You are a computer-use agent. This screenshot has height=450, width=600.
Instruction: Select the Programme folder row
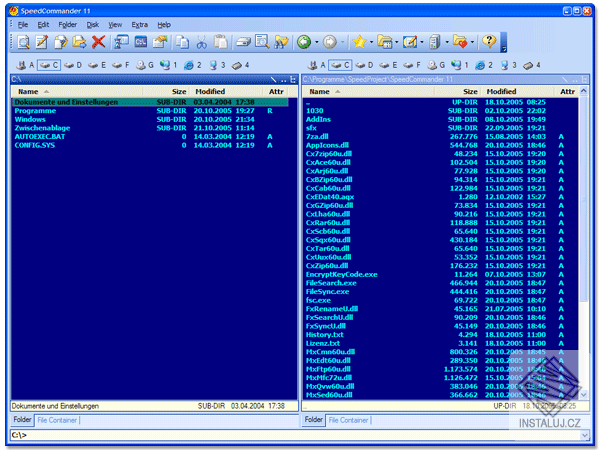150,111
